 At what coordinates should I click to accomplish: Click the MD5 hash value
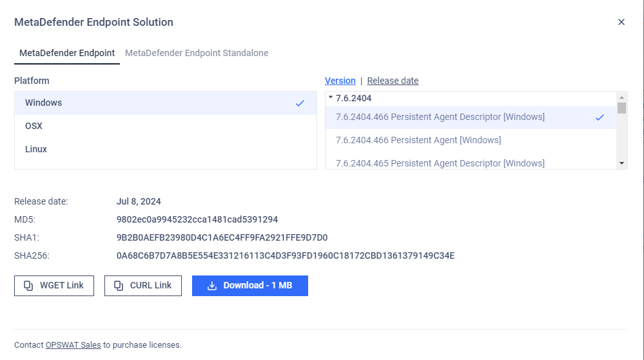point(197,219)
